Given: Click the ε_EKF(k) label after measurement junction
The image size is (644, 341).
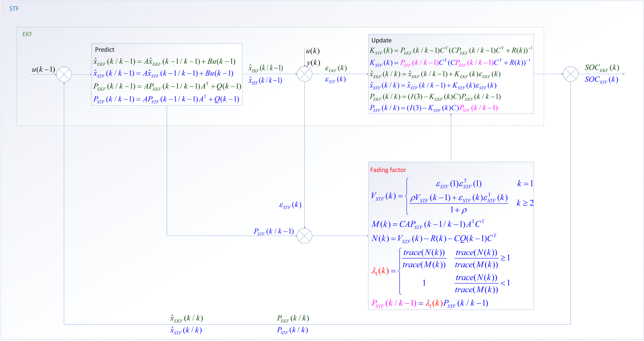Looking at the screenshot, I should (x=336, y=68).
